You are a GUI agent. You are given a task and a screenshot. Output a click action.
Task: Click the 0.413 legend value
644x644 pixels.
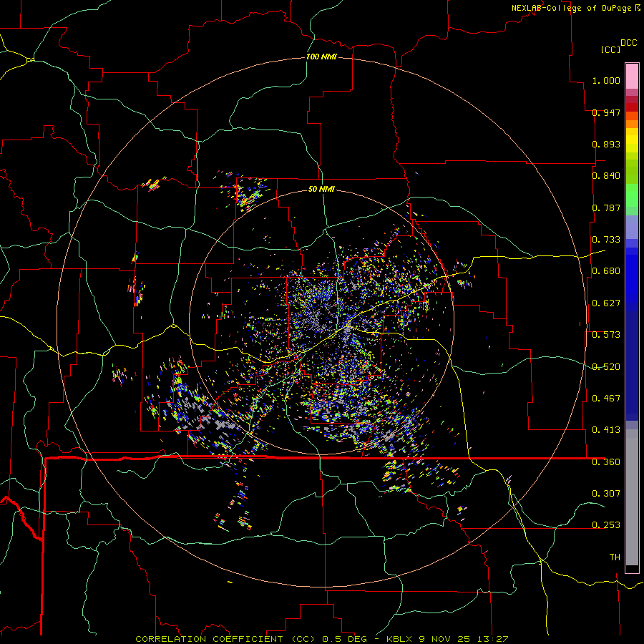click(606, 430)
